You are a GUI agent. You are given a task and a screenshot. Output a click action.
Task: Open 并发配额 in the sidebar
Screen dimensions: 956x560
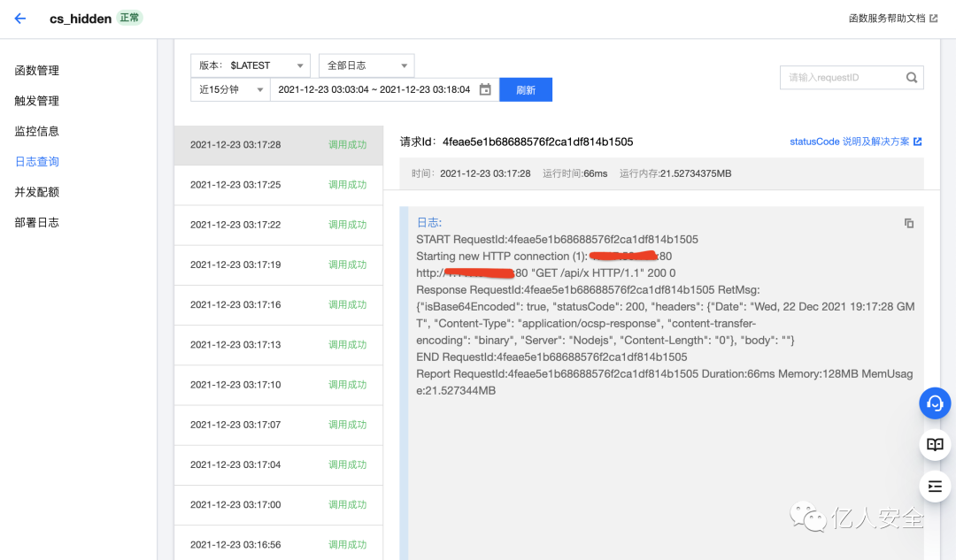click(x=36, y=192)
